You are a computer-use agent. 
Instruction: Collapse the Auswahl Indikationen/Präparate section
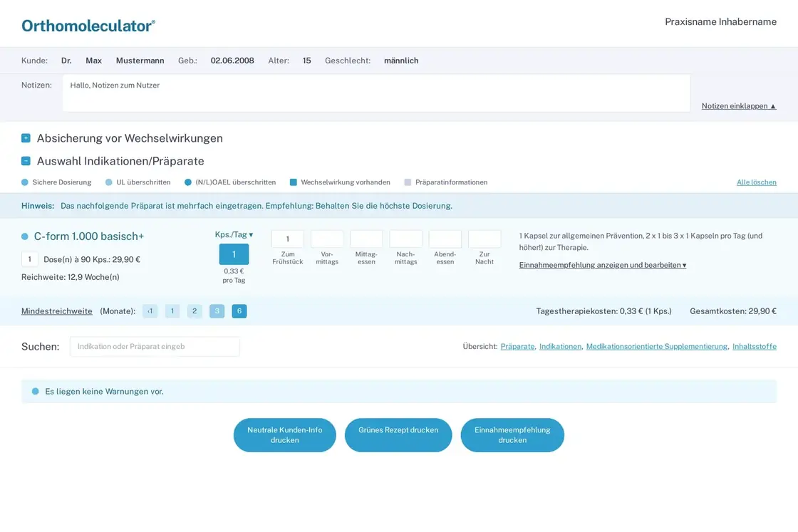click(x=26, y=161)
